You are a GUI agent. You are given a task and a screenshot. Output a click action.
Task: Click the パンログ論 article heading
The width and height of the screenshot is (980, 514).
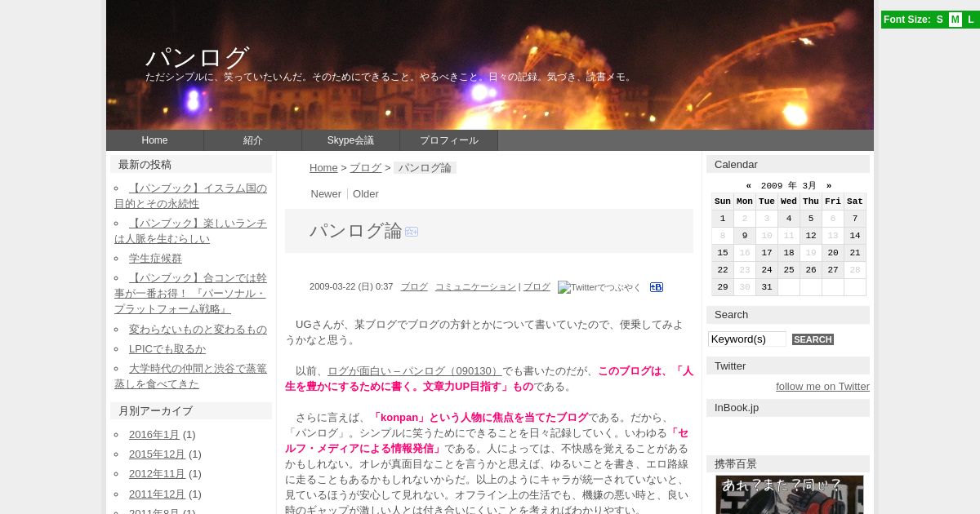tap(356, 231)
